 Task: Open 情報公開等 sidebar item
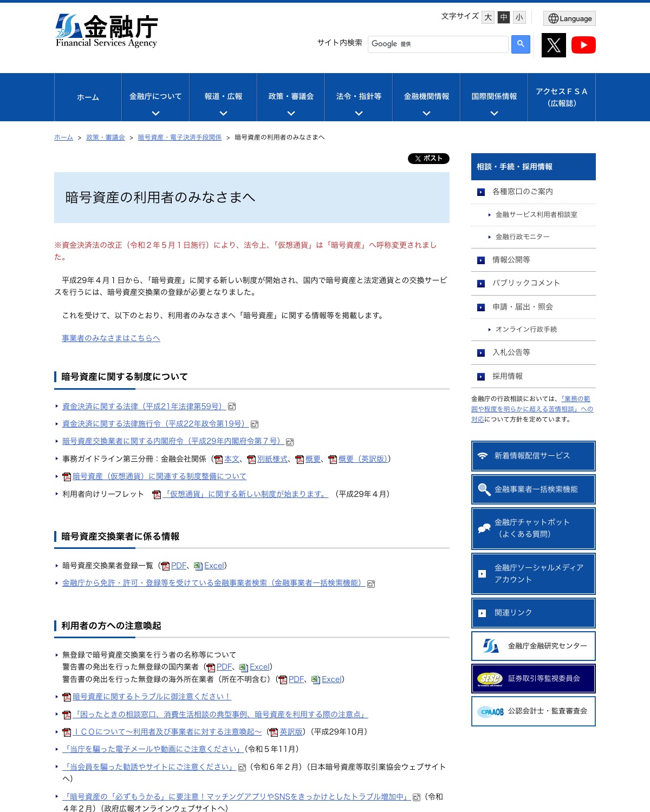[x=534, y=260]
